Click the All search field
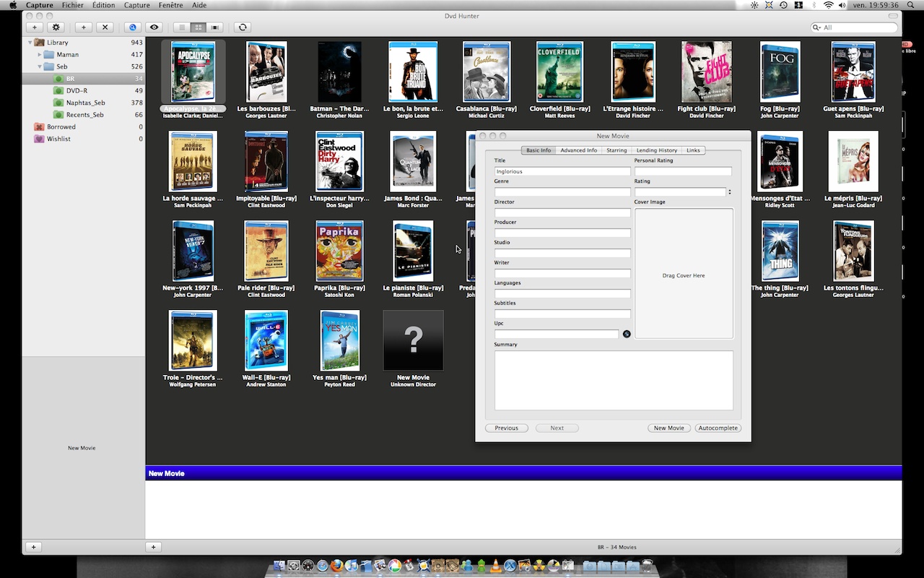Screen dimensions: 924x578 click(x=854, y=27)
